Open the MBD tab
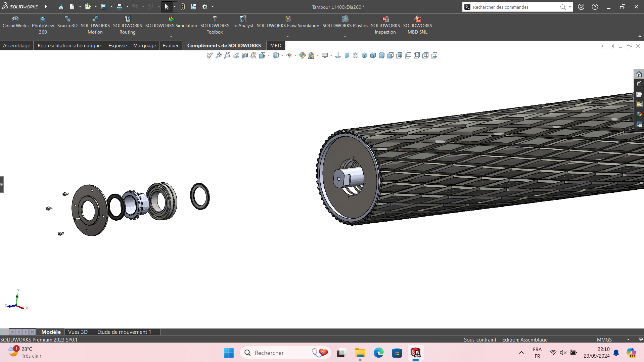 click(276, 46)
